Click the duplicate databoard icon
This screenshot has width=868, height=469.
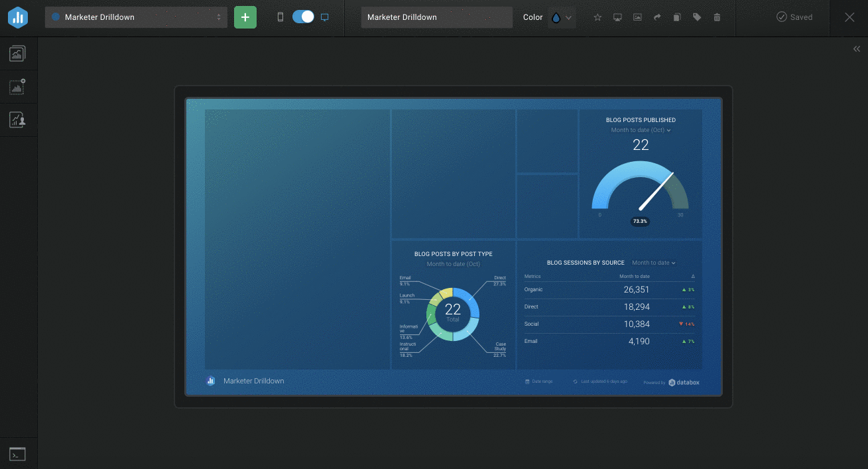click(677, 17)
